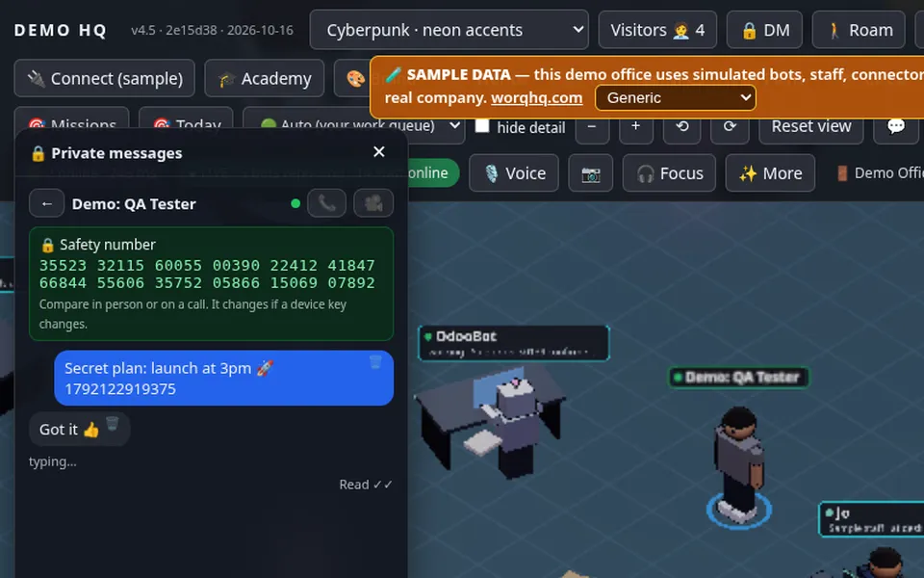
Task: Toggle the Voice microphone button
Action: 514,172
